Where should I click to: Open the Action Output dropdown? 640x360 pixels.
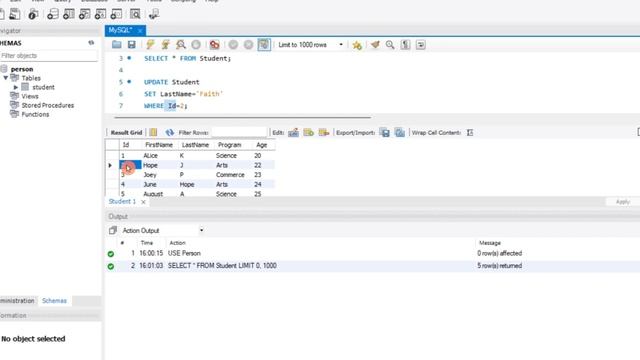201,230
